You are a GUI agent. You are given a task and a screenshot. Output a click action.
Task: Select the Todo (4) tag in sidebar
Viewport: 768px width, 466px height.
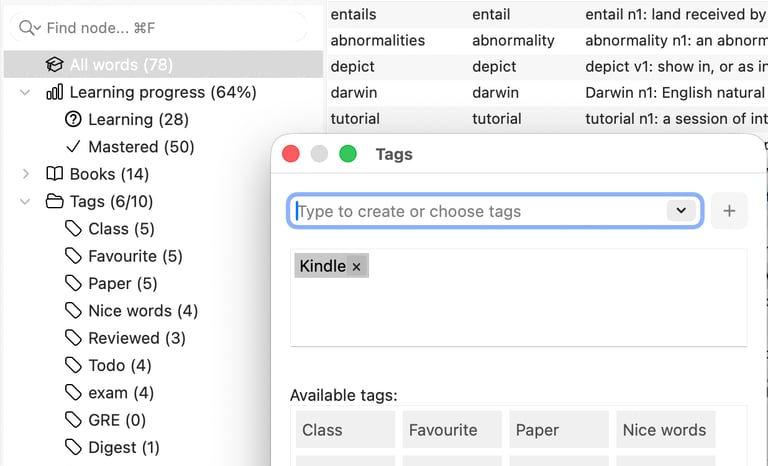[x=119, y=365]
